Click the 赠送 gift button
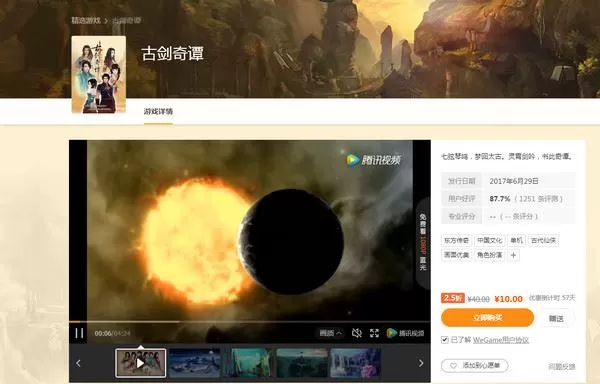Viewport: 600px width, 384px height. [x=556, y=318]
